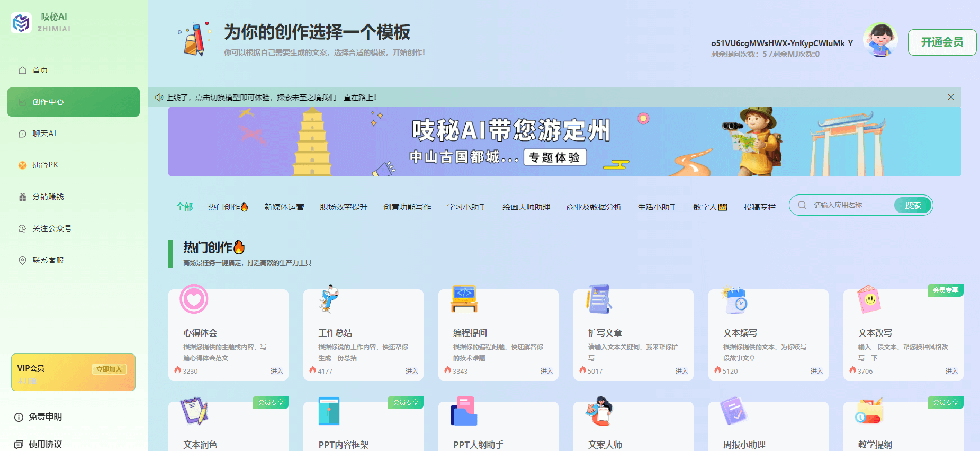
Task: Select the 数字人 category tab
Action: pos(710,207)
